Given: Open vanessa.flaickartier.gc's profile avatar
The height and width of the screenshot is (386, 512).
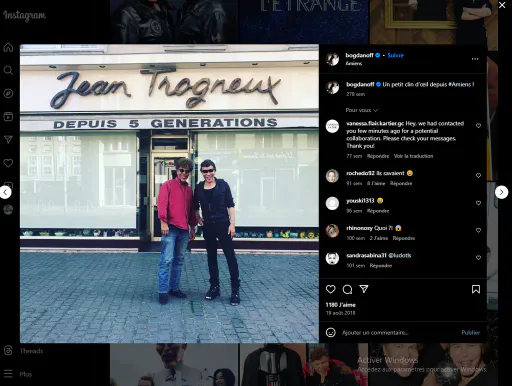Looking at the screenshot, I should tap(332, 126).
